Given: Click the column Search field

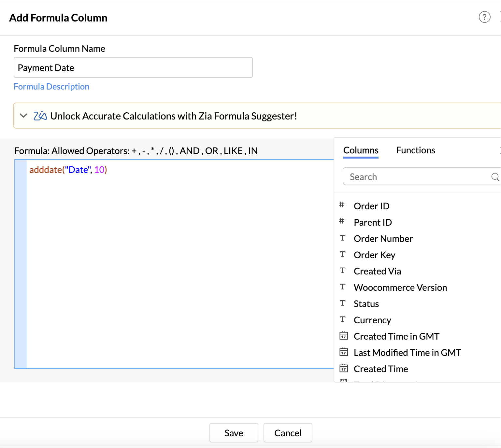Looking at the screenshot, I should pos(407,176).
